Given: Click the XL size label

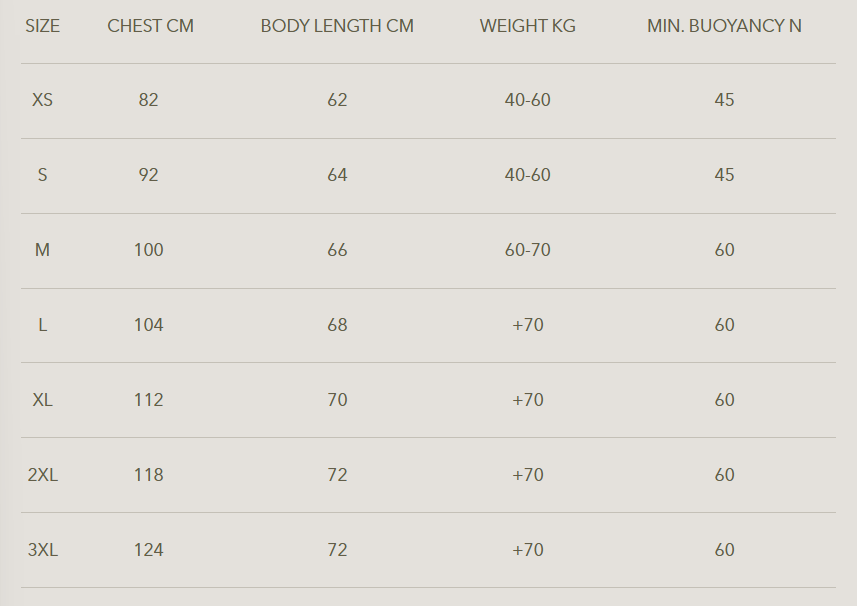Looking at the screenshot, I should tap(42, 400).
